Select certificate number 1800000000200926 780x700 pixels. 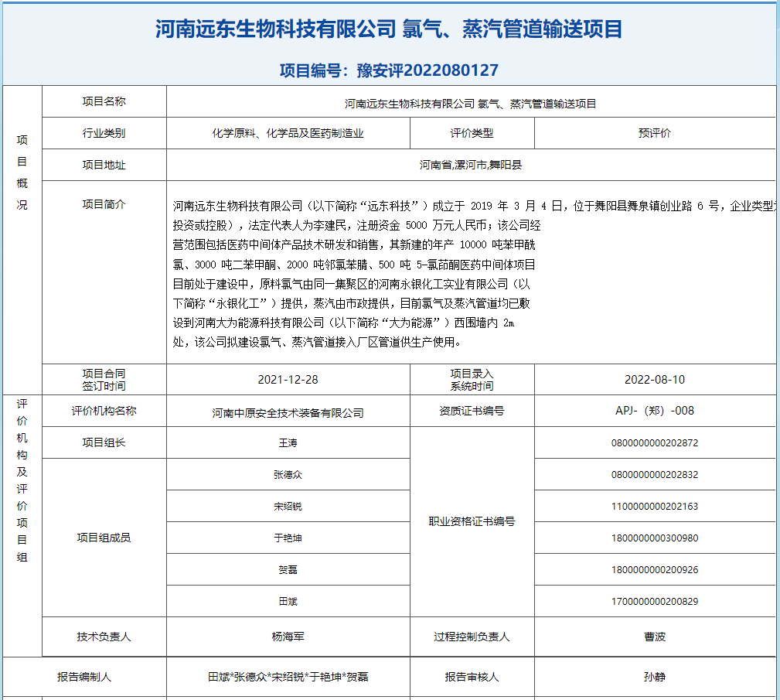655,569
